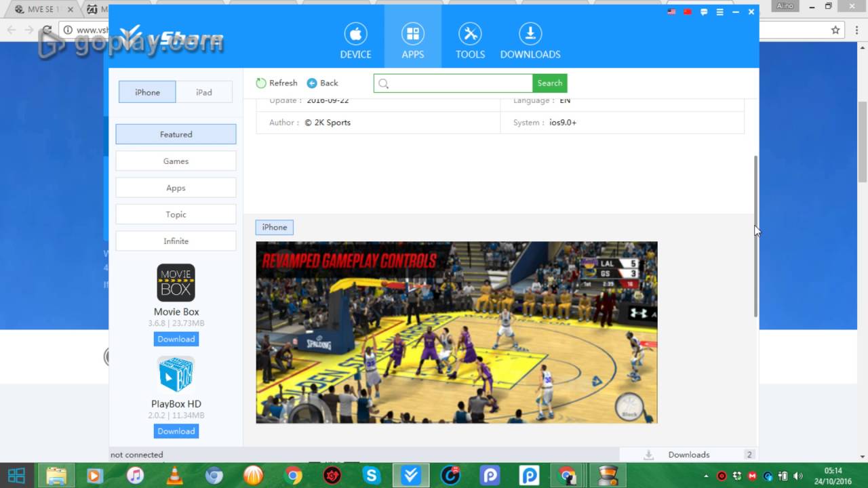This screenshot has width=868, height=488.
Task: Click the Chrome address bar info icon
Action: [x=68, y=30]
